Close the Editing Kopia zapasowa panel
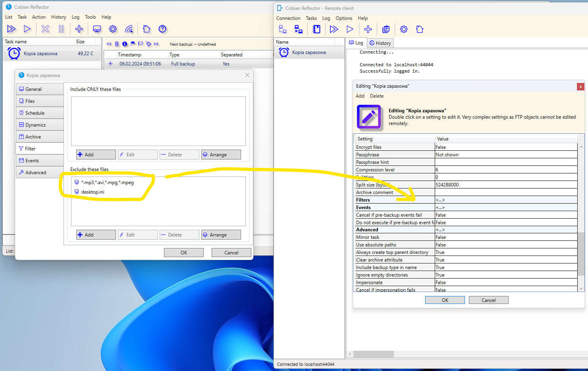Image resolution: width=588 pixels, height=371 pixels. (x=580, y=86)
